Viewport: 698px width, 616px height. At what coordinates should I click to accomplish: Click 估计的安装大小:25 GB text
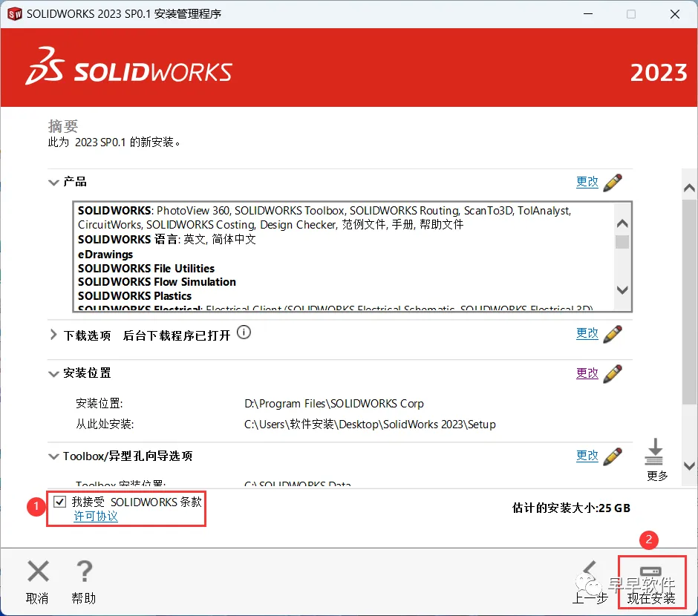click(571, 508)
